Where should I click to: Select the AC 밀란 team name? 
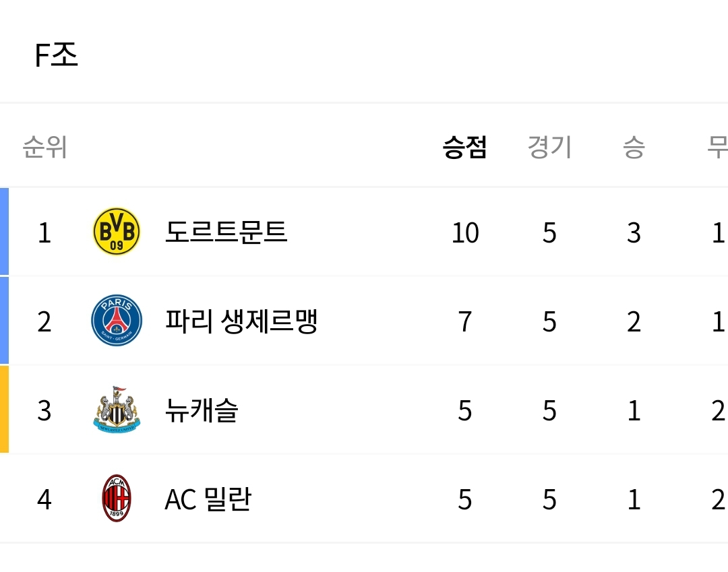click(x=208, y=499)
